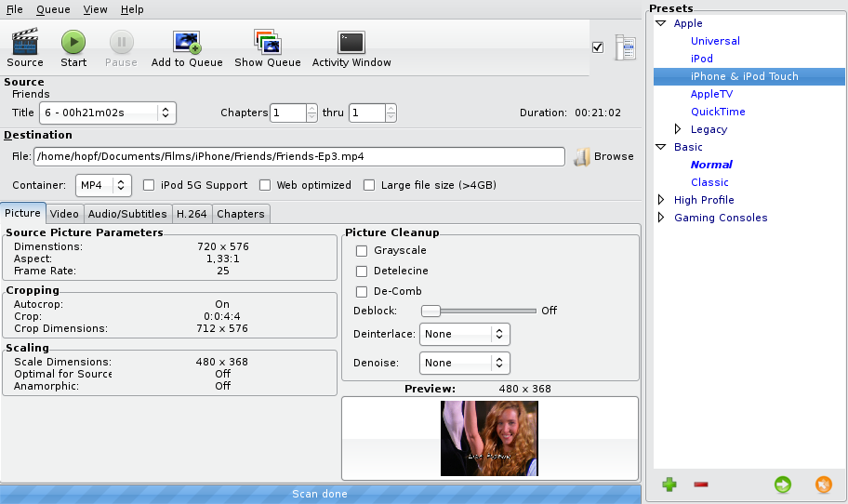
Task: Switch to the H.264 tab
Action: click(x=192, y=214)
